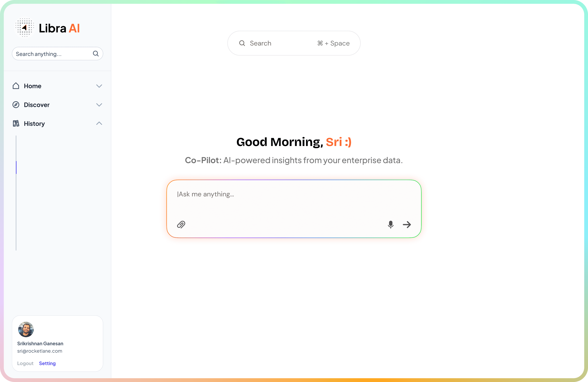The image size is (588, 382).
Task: Click the top Search bar magnifier icon
Action: point(242,43)
